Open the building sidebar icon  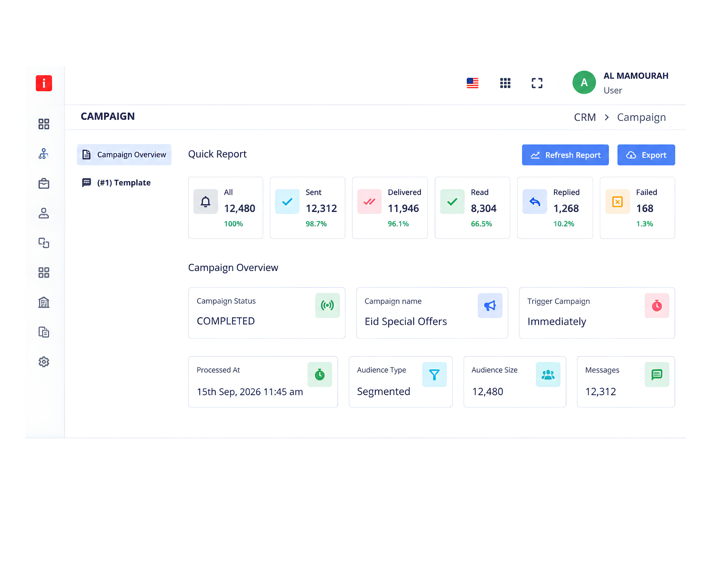click(44, 302)
